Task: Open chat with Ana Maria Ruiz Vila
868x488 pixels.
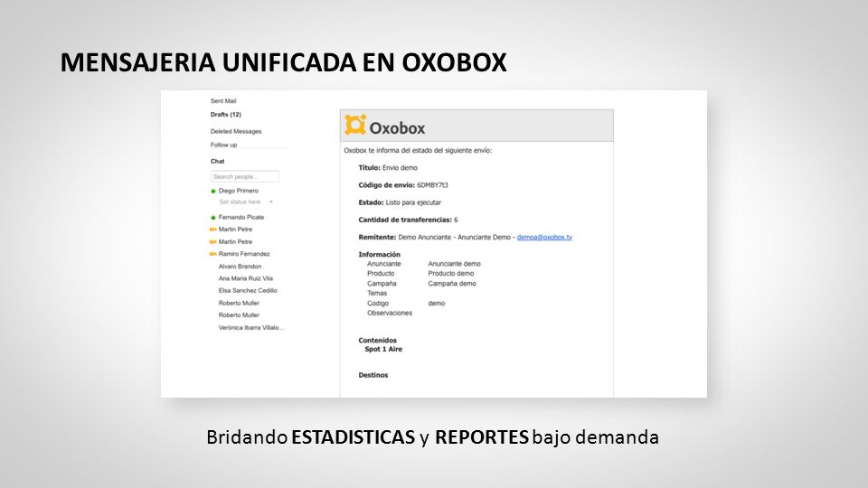Action: pos(246,278)
